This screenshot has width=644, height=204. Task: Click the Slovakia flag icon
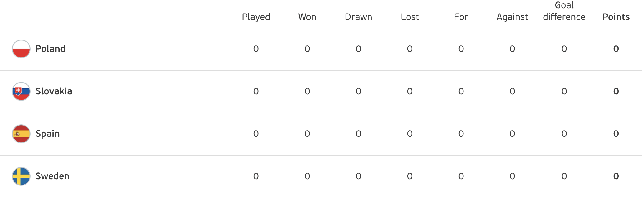pos(21,91)
